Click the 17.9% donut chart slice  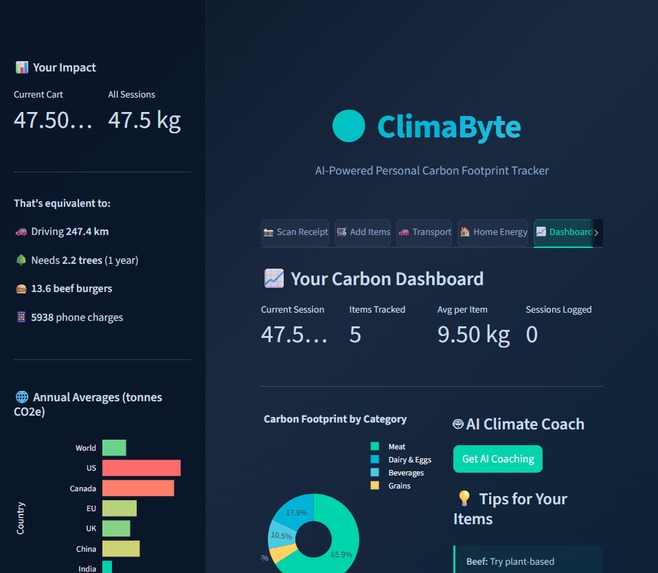(x=296, y=512)
